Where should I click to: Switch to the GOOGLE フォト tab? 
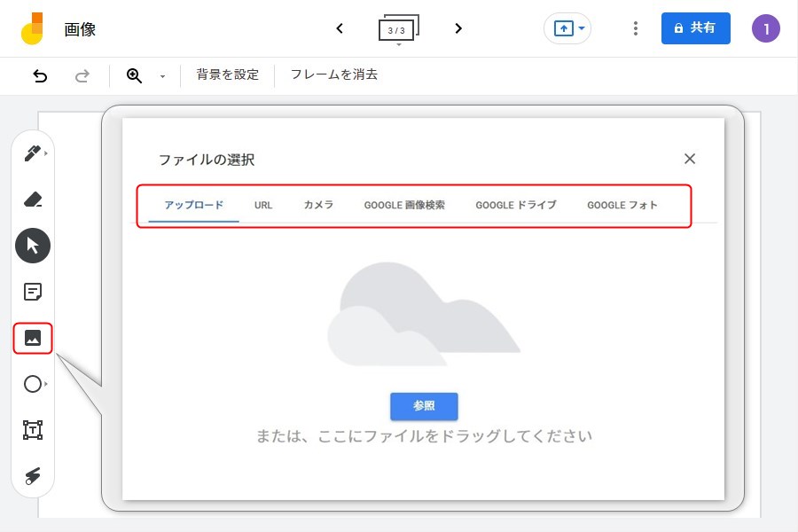point(622,205)
